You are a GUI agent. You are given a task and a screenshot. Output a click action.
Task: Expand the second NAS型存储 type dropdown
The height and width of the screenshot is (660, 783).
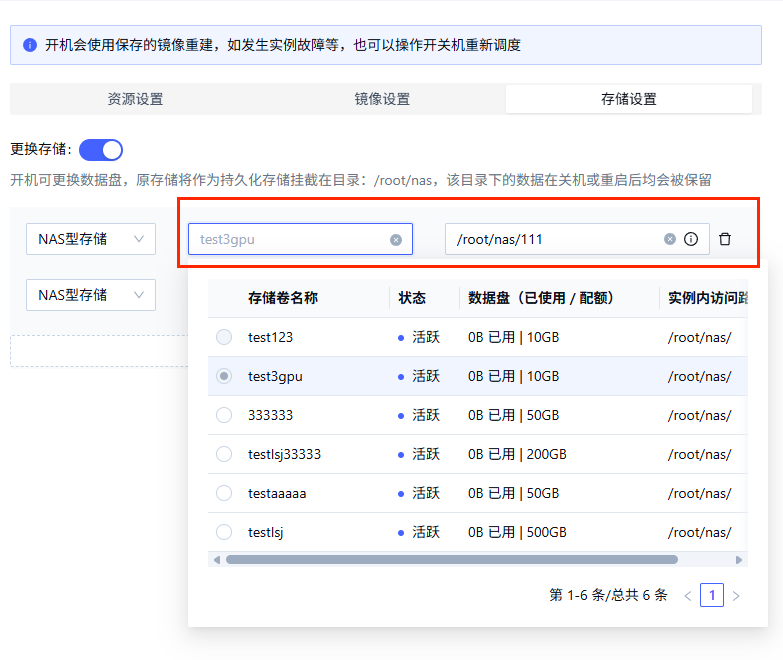tap(91, 295)
